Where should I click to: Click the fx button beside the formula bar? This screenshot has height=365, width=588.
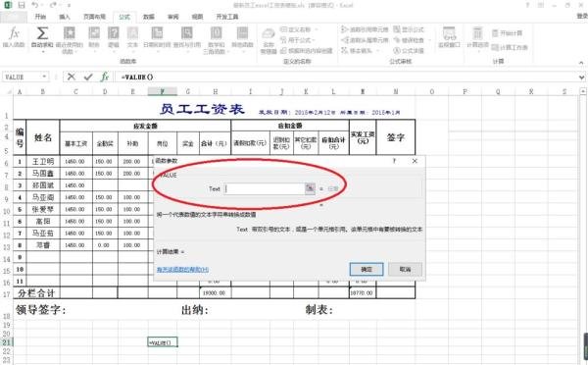click(x=105, y=77)
